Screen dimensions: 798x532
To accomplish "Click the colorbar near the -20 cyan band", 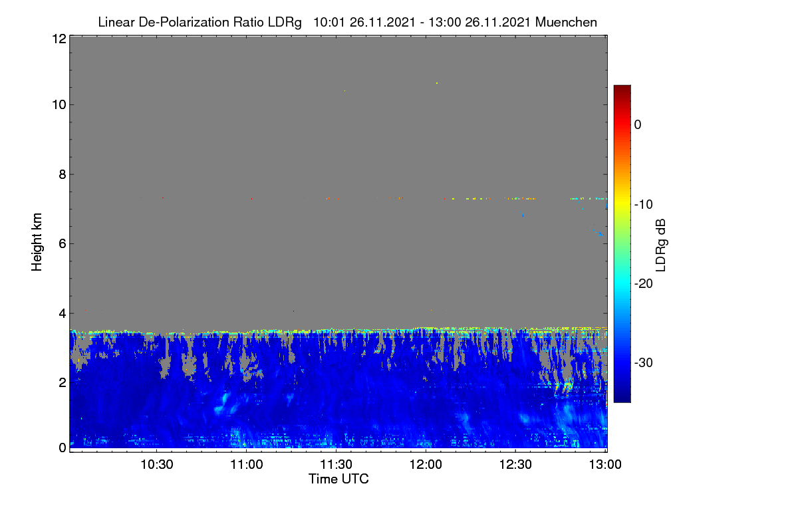I will (622, 283).
